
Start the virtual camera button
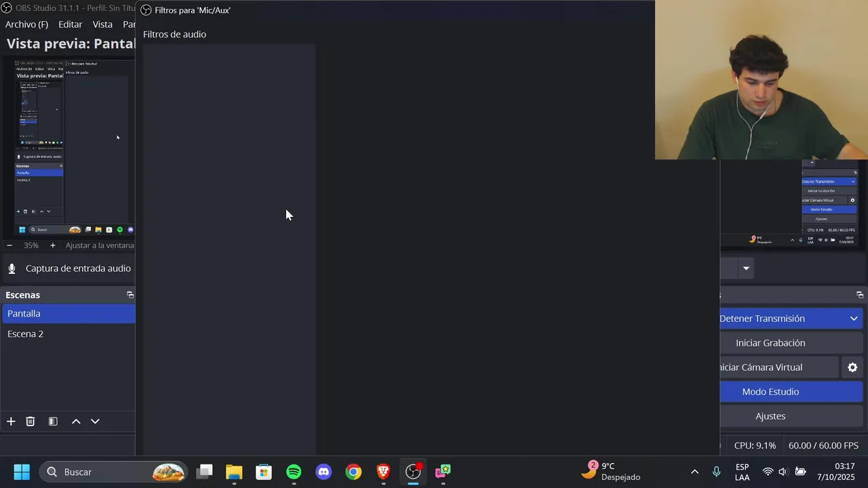pyautogui.click(x=779, y=367)
